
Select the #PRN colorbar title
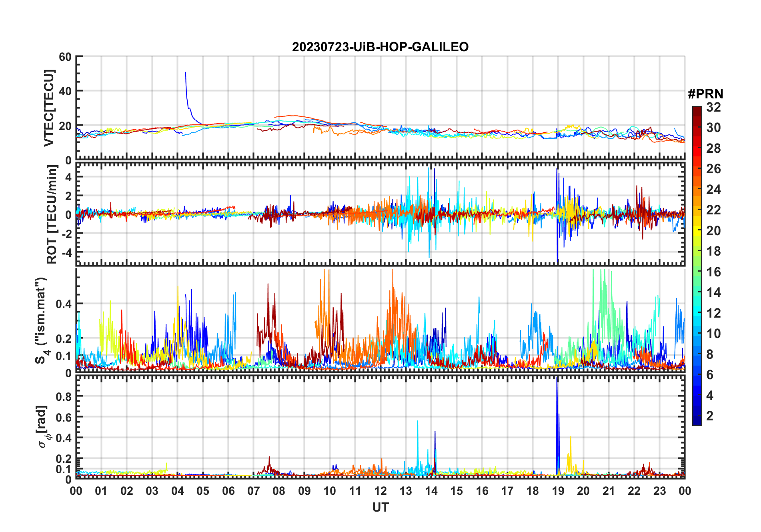705,94
